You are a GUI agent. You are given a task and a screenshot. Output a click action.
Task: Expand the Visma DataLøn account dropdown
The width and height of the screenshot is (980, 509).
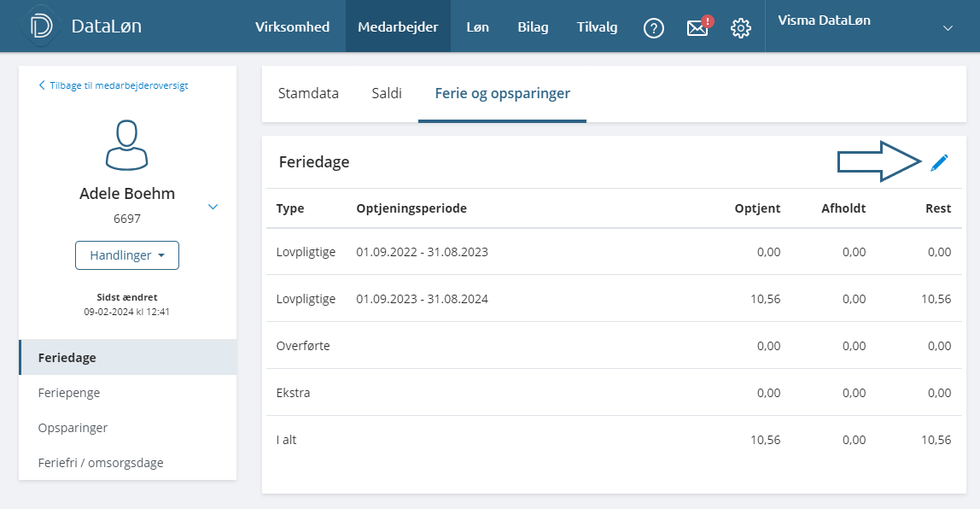948,28
